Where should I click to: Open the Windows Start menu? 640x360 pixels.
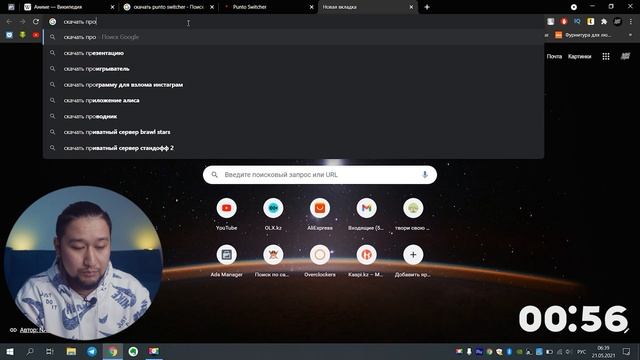pyautogui.click(x=10, y=351)
